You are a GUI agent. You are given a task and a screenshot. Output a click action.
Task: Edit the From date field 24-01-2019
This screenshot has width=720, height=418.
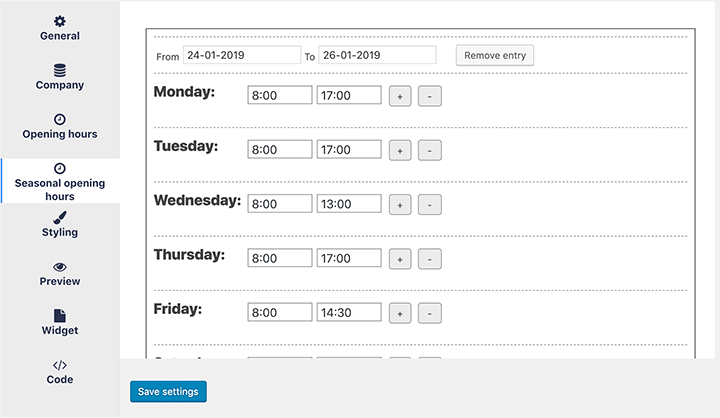(242, 55)
